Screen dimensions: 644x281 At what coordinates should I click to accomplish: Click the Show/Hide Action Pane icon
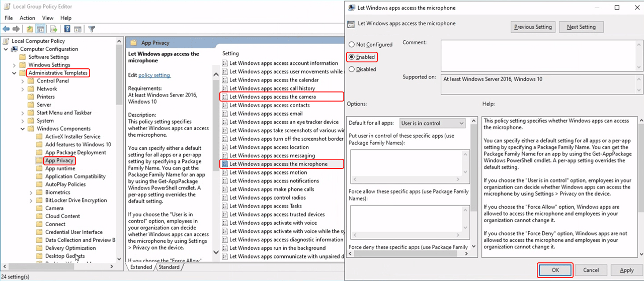point(77,29)
